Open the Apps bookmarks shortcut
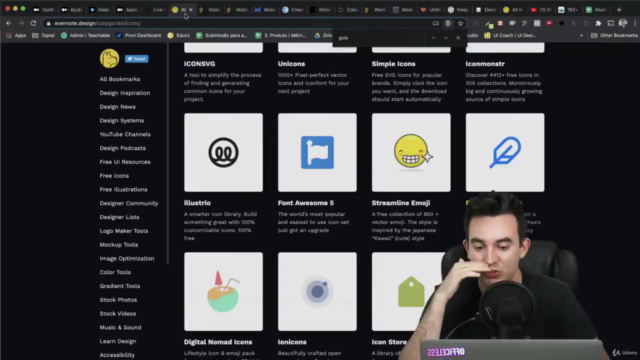Image resolution: width=640 pixels, height=360 pixels. tap(16, 36)
